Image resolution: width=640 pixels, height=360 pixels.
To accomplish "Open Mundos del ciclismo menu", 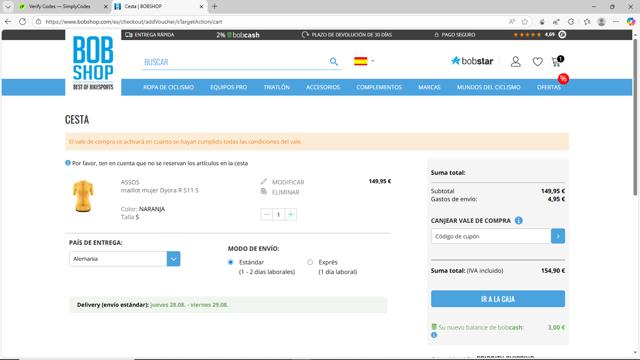I will (x=489, y=87).
